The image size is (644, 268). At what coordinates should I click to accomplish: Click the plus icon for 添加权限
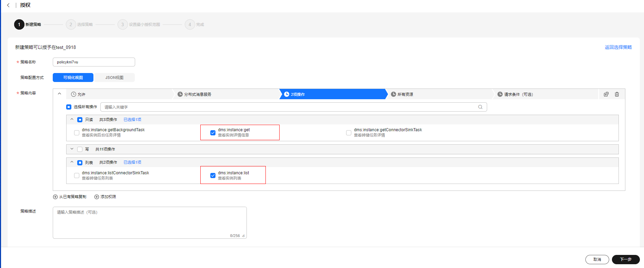tap(97, 197)
